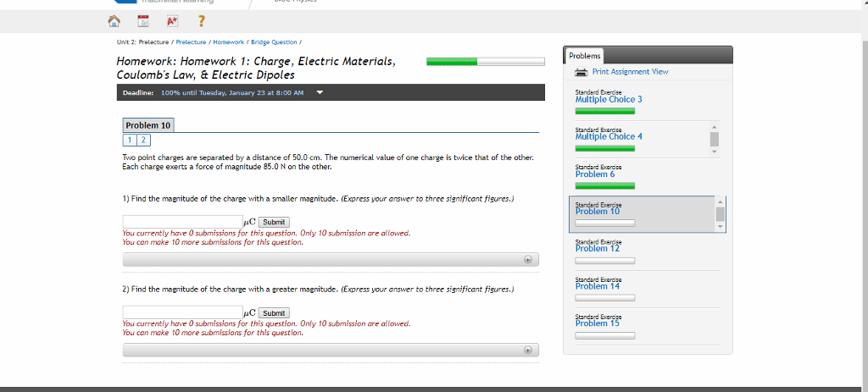Select the Problems tab in the sidebar
868x392 pixels.
point(585,55)
